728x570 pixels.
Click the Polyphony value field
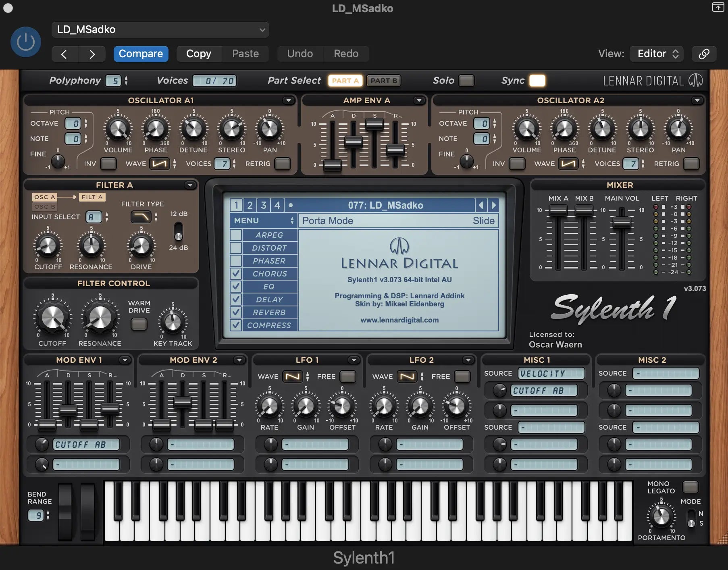pyautogui.click(x=113, y=81)
